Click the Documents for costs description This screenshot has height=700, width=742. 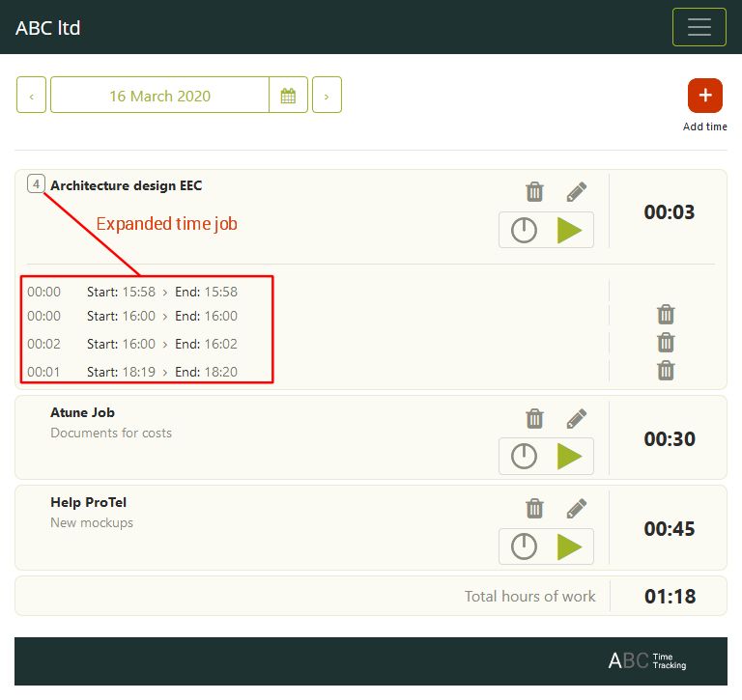point(111,433)
